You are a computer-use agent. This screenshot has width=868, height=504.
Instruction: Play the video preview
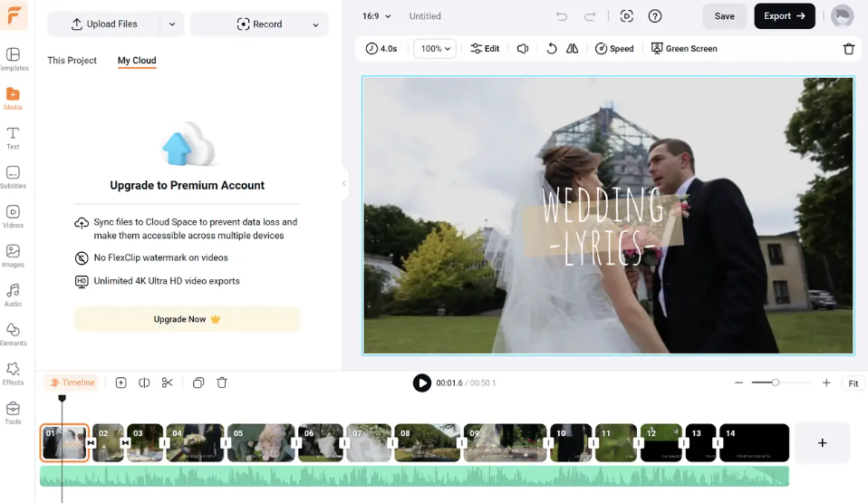tap(422, 383)
